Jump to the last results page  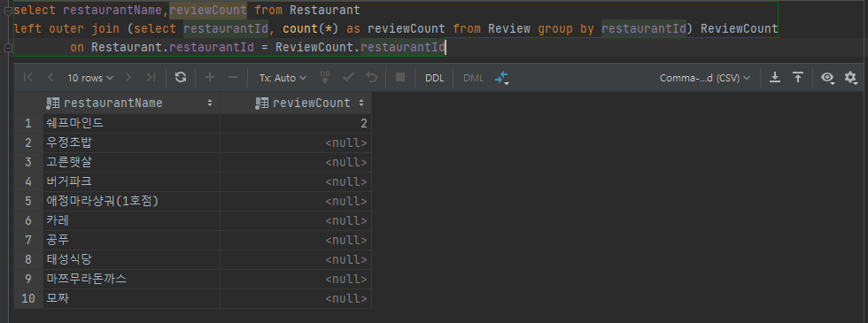[x=151, y=78]
